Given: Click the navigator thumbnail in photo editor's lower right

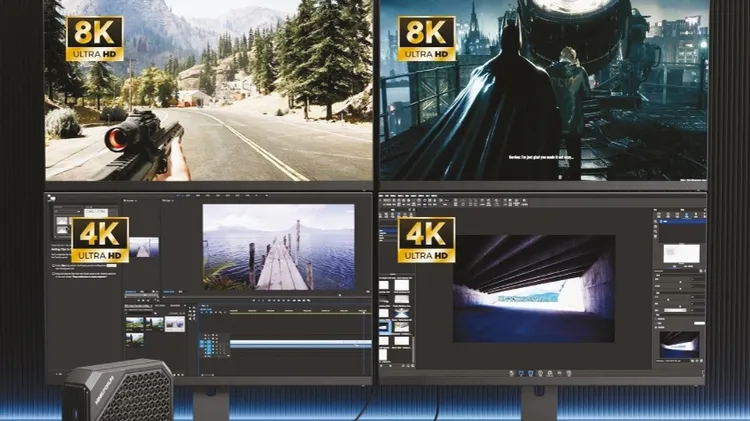Looking at the screenshot, I should pos(679,344).
